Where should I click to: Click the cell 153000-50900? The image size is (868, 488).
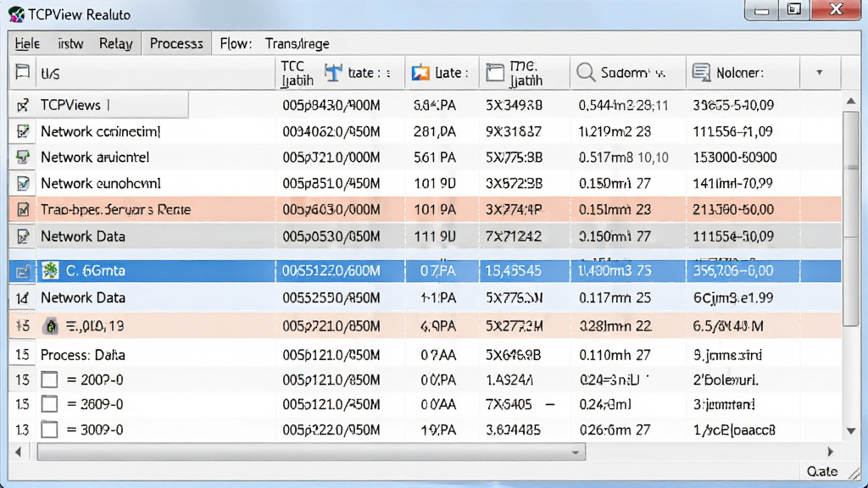[735, 157]
